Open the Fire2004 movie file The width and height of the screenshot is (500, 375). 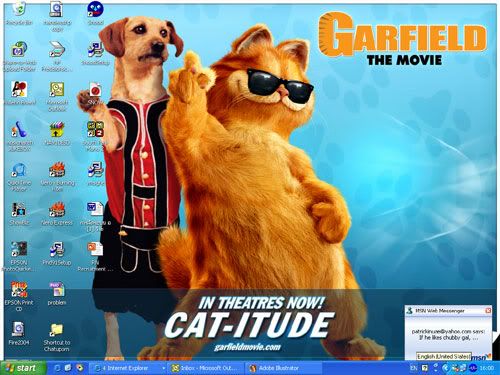pyautogui.click(x=19, y=329)
